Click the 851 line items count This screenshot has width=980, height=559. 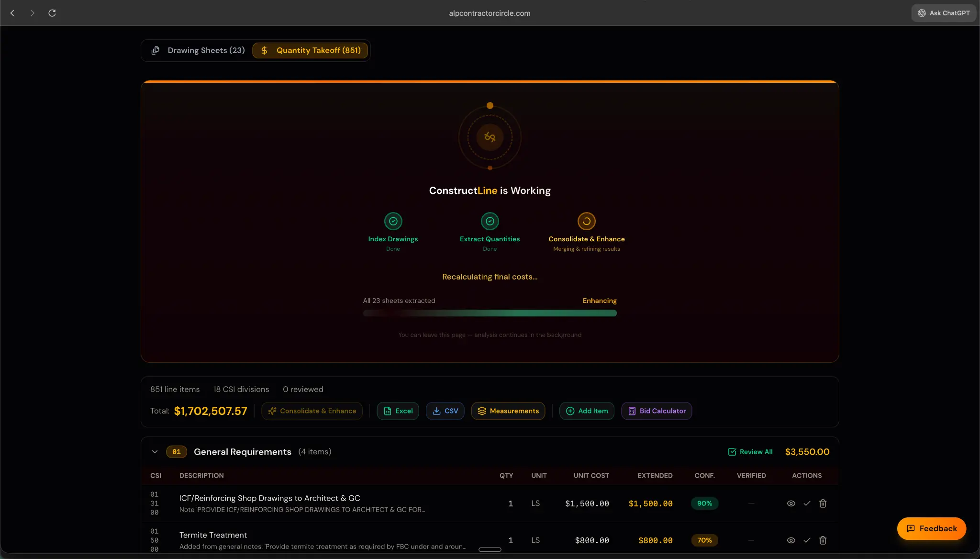point(175,390)
